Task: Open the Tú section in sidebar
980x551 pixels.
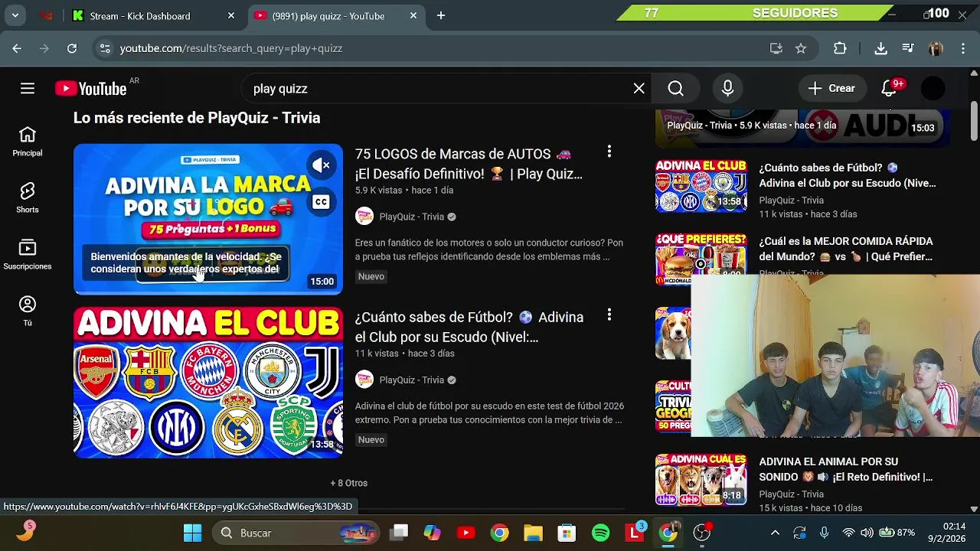Action: point(28,311)
